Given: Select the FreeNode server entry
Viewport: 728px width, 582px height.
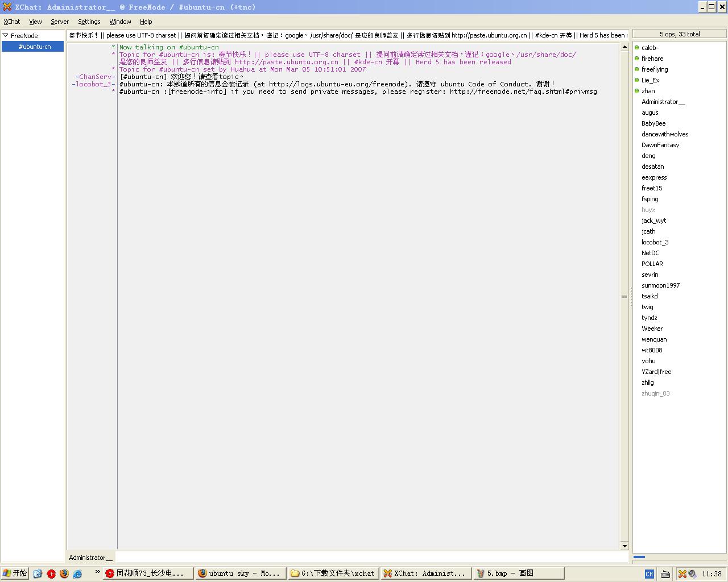Looking at the screenshot, I should click(24, 36).
